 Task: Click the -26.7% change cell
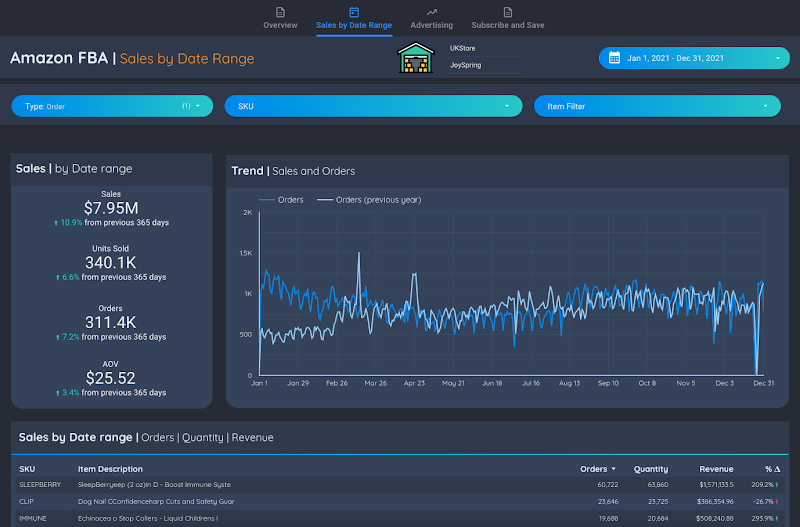point(765,501)
